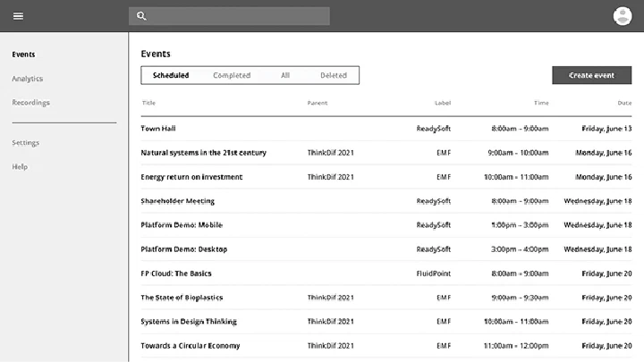The width and height of the screenshot is (644, 362).
Task: Click the date of Platform Demo: Mobile
Action: pyautogui.click(x=597, y=225)
